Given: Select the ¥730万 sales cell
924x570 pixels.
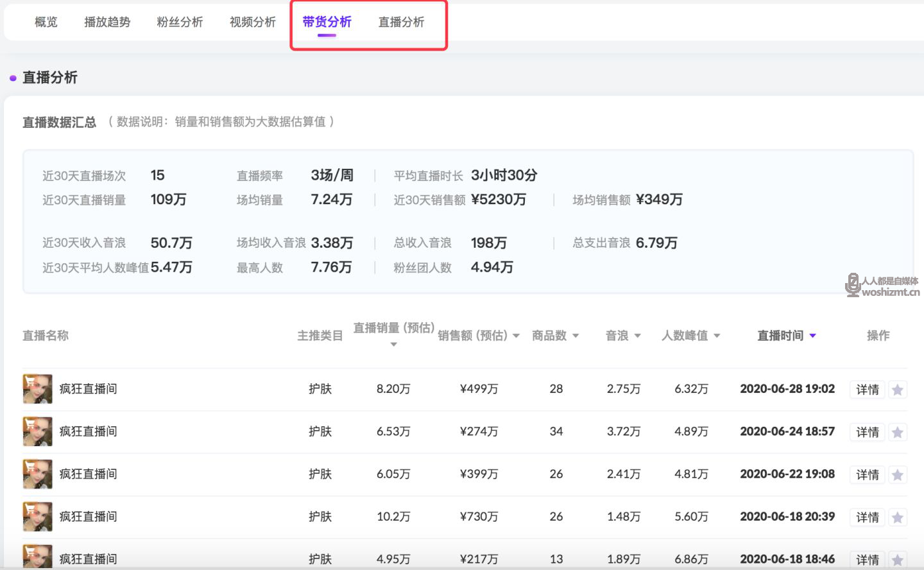Looking at the screenshot, I should pyautogui.click(x=479, y=516).
